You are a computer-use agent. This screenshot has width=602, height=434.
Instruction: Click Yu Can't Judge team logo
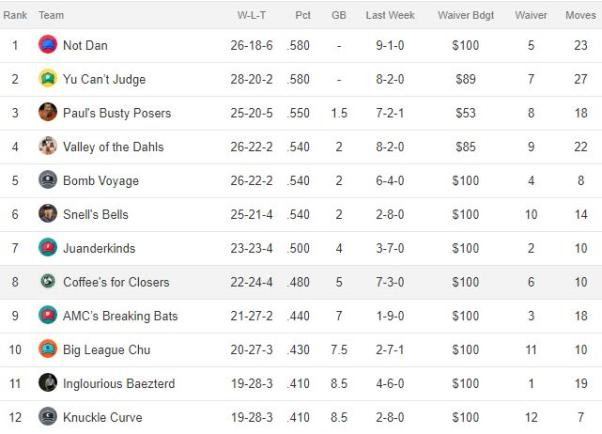48,78
